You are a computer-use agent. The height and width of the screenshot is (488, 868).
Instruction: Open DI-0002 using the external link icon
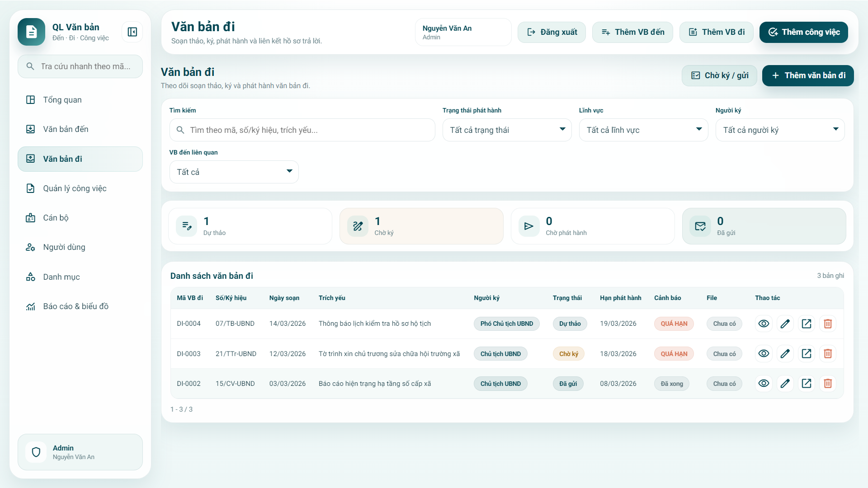pos(807,384)
